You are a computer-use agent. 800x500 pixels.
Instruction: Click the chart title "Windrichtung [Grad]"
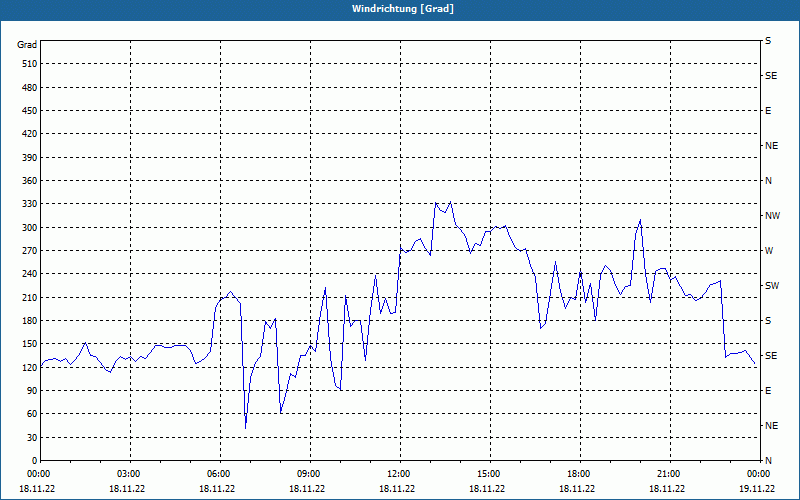point(403,9)
